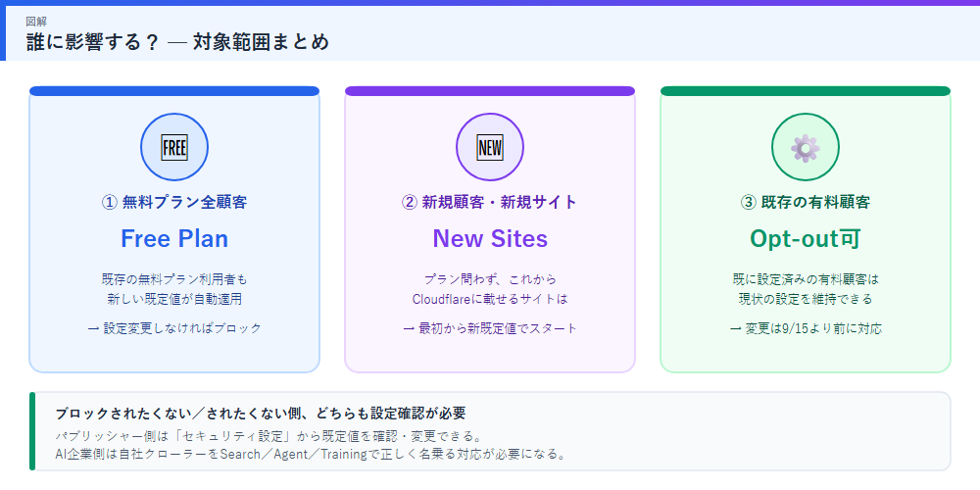980x490 pixels.
Task: Click the FREE icon in the blue circle
Action: (x=174, y=148)
